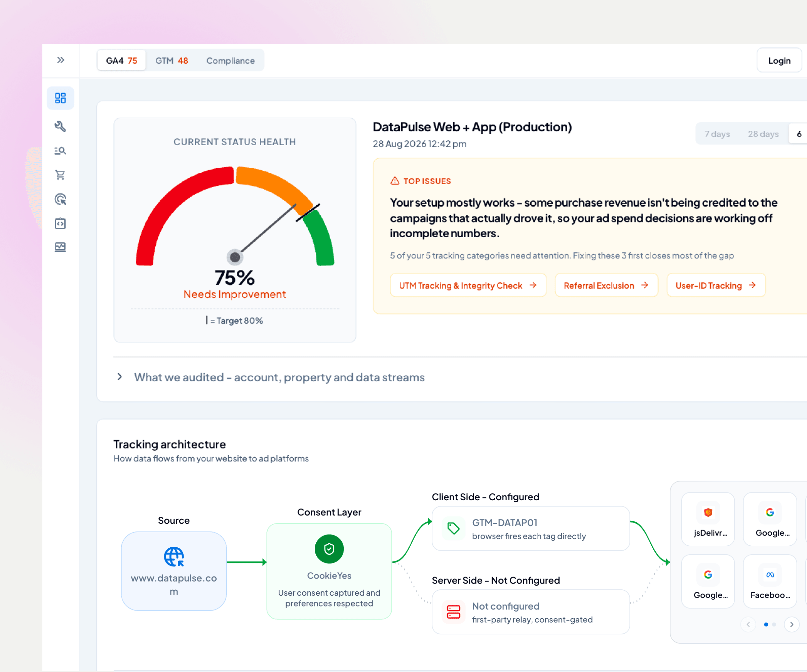Image resolution: width=807 pixels, height=672 pixels.
Task: Click the globe icon in Source card
Action: tap(174, 557)
